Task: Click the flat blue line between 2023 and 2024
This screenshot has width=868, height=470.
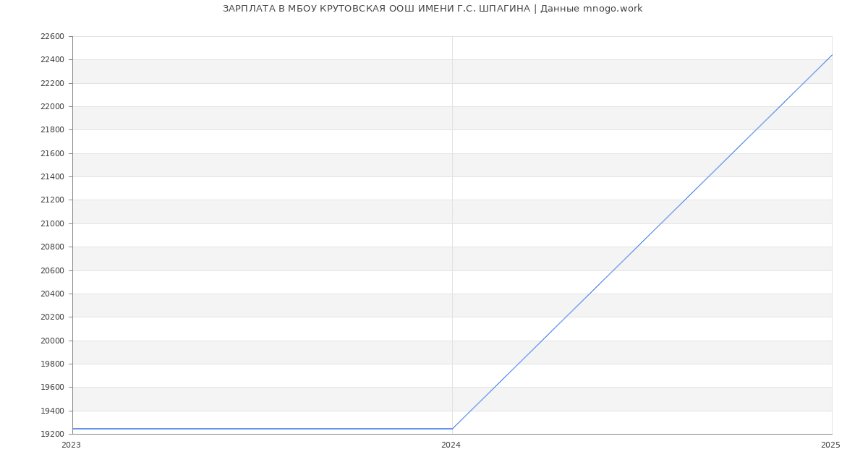Action: pos(260,429)
